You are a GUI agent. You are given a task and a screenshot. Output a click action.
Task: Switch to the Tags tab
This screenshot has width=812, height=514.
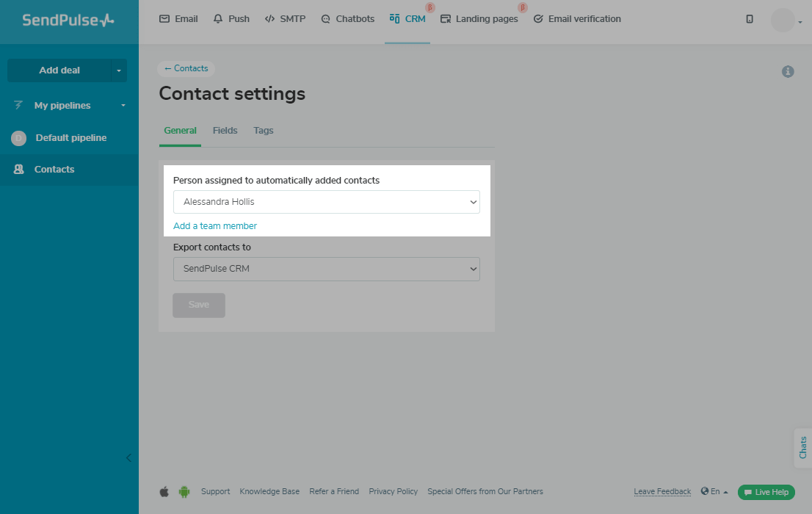[264, 131]
